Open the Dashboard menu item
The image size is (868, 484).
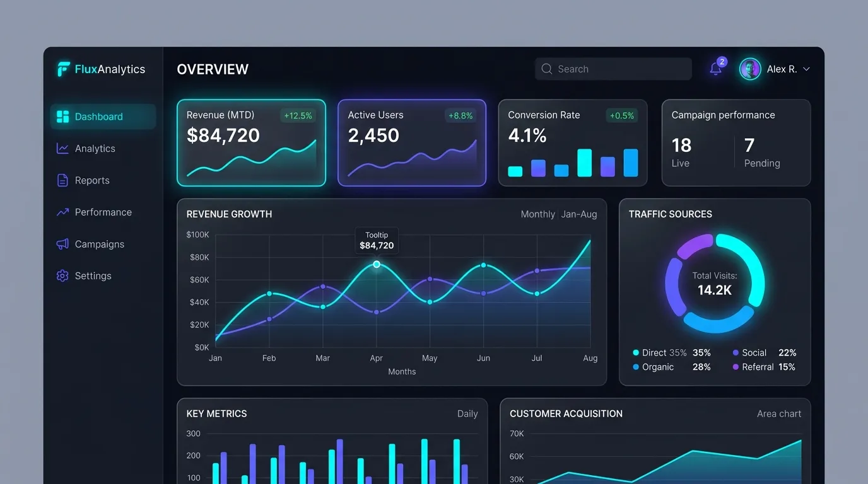(x=103, y=117)
